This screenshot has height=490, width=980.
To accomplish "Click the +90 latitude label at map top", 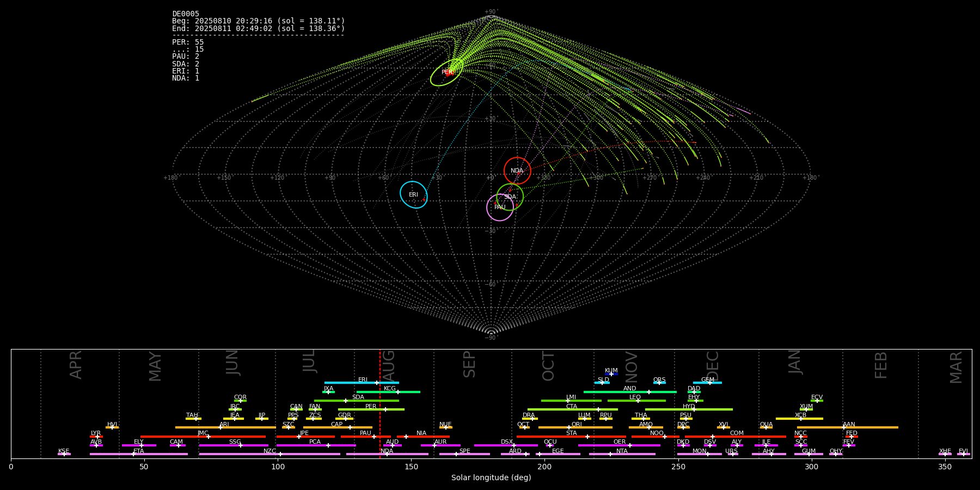I will click(x=491, y=11).
